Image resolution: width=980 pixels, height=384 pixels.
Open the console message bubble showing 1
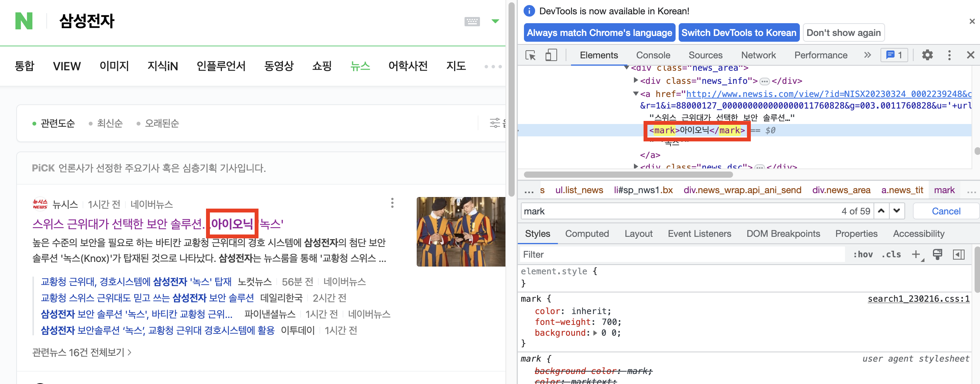click(894, 55)
